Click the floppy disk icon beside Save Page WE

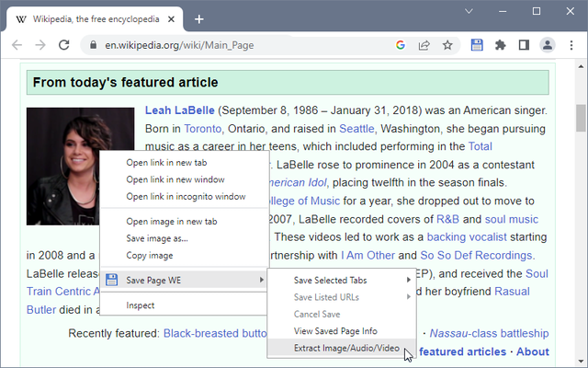click(x=111, y=280)
